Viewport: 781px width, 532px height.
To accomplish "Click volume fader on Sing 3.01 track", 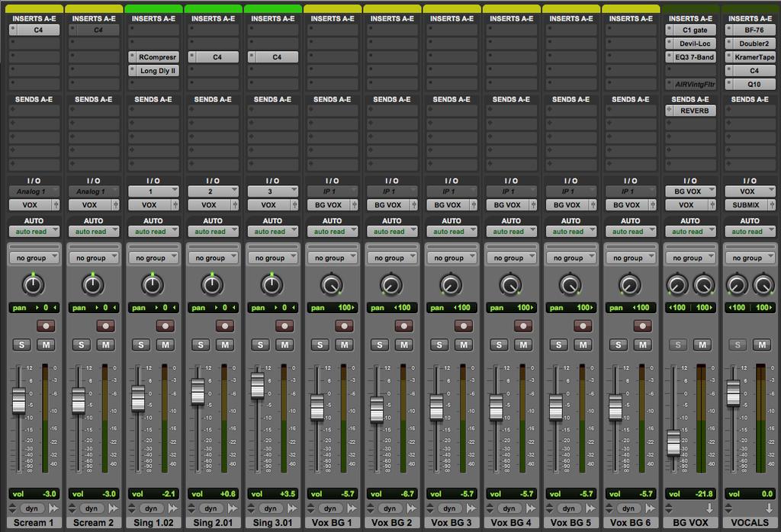I will (258, 385).
